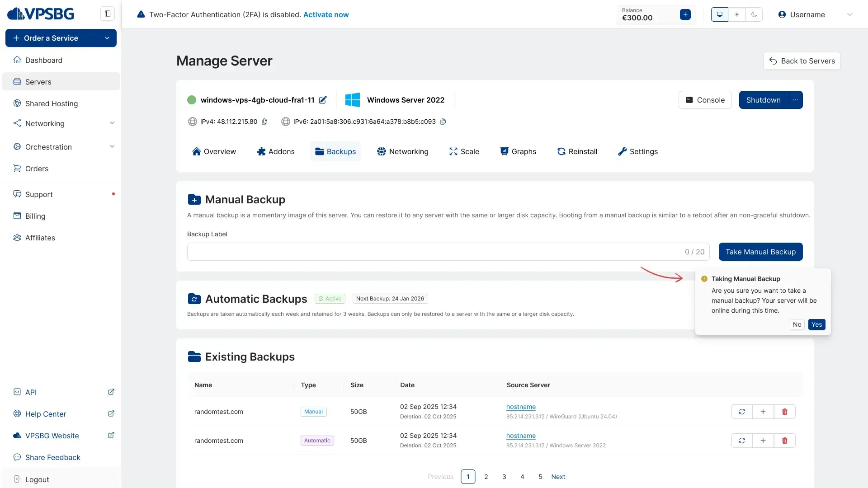Switch to dark theme mode
Viewport: 868px width, 488px height.
[x=754, y=14]
